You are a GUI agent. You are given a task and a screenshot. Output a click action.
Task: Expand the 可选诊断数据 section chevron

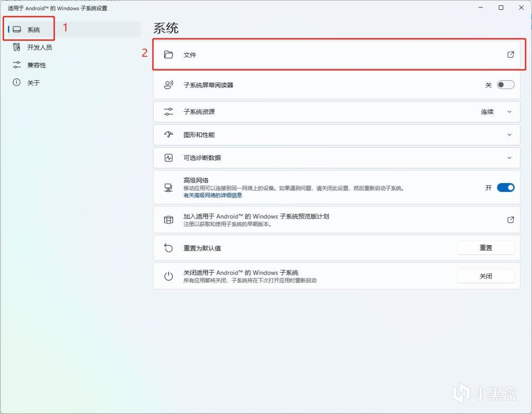(x=509, y=158)
